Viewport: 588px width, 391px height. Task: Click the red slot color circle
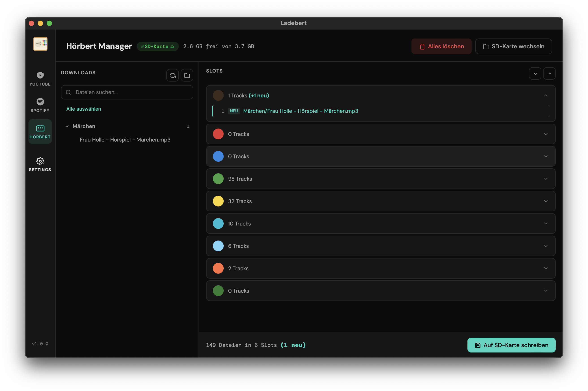[x=218, y=134]
